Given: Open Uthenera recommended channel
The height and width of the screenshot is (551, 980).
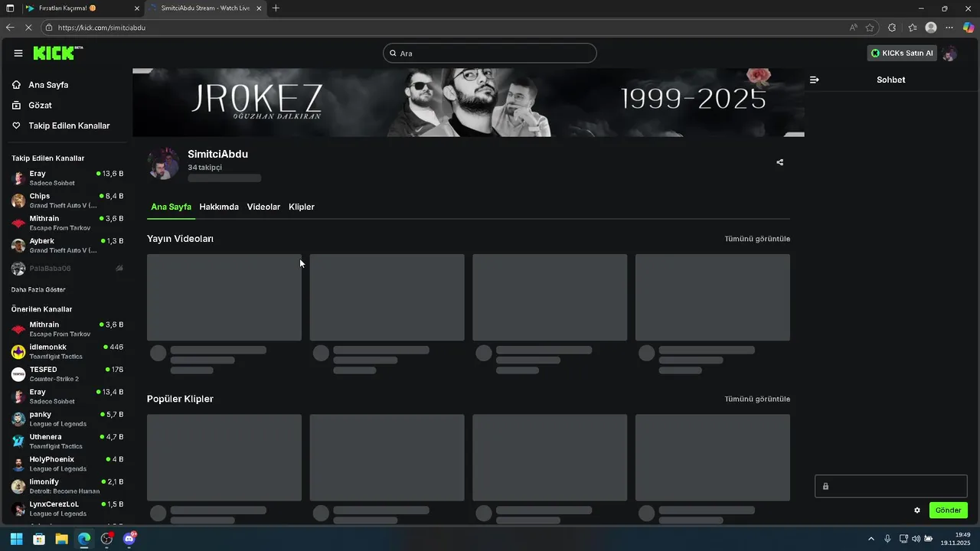Looking at the screenshot, I should [67, 441].
